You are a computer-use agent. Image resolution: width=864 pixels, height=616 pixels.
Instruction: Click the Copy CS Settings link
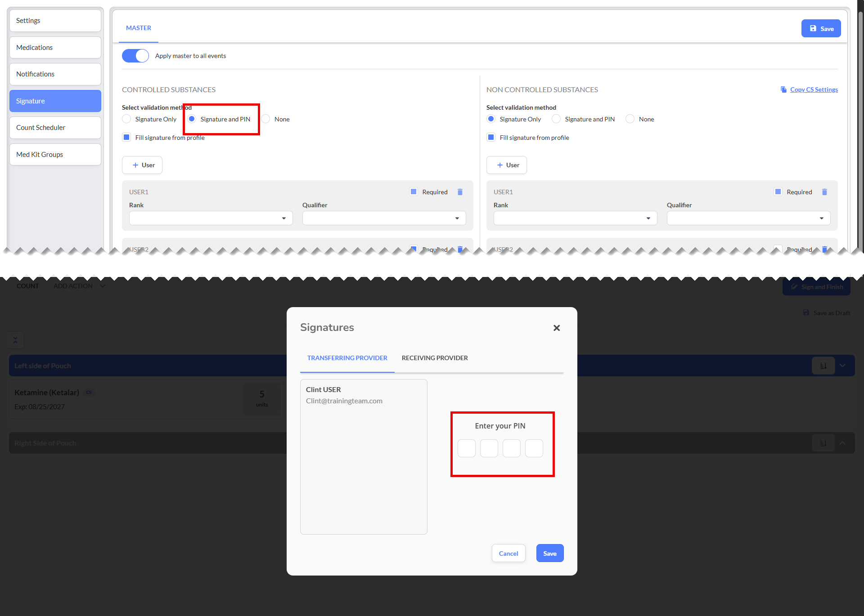point(814,89)
